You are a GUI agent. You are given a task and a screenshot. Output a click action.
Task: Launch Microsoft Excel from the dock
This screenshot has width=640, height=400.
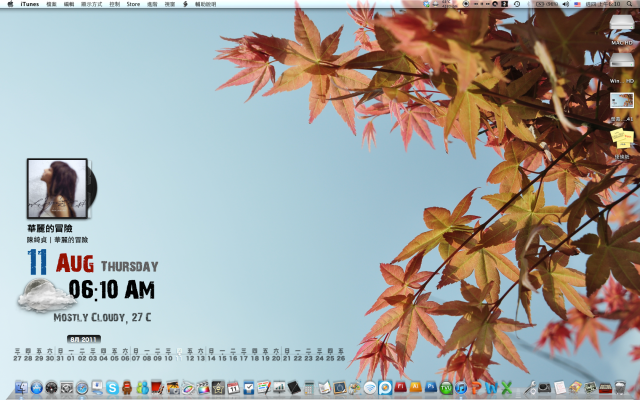pyautogui.click(x=506, y=387)
